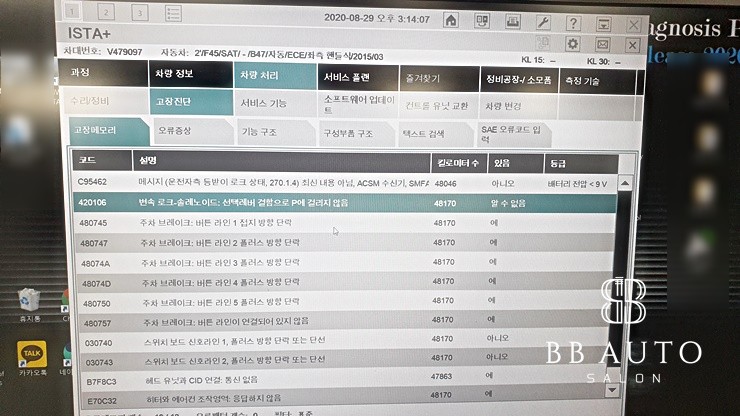
Task: Select fault code 48074A row
Action: coord(345,263)
